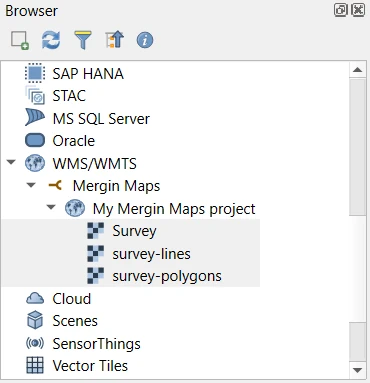Click the SAP HANA icon

pos(35,73)
